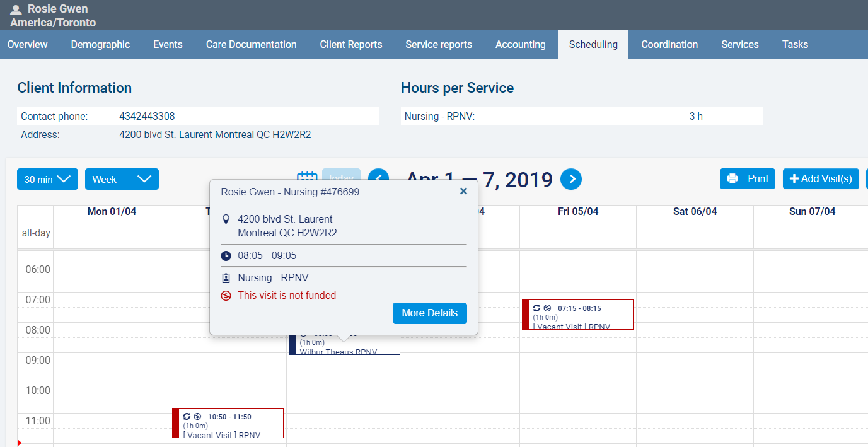The width and height of the screenshot is (868, 447).
Task: Click the calendar date picker icon
Action: 306,179
